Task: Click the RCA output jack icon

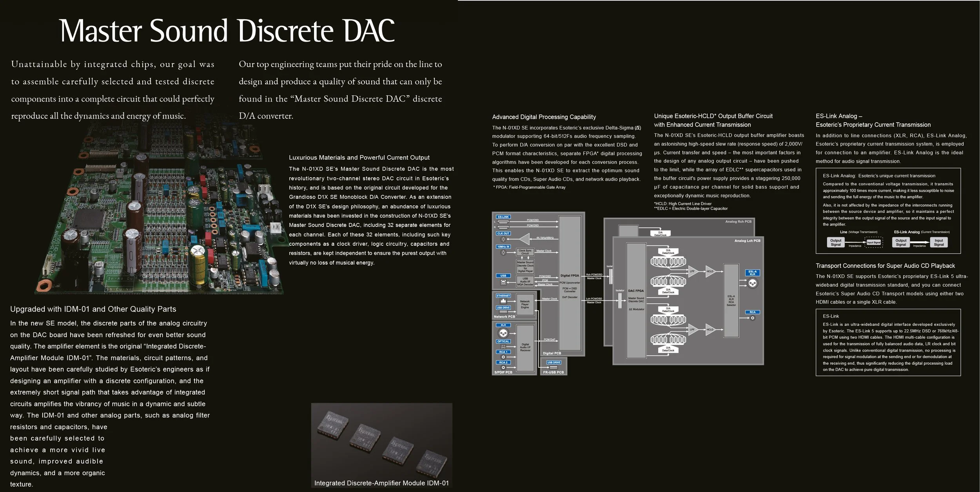Action: pos(752,318)
